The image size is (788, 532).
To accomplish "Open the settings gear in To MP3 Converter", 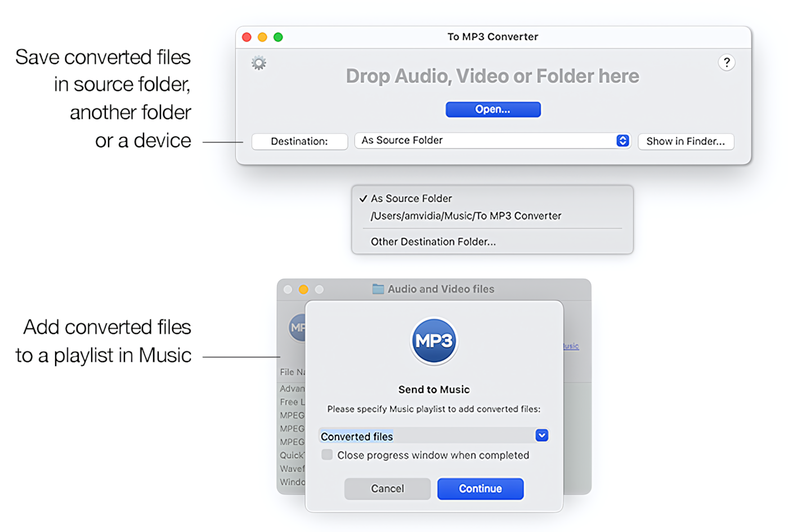I will (x=258, y=62).
